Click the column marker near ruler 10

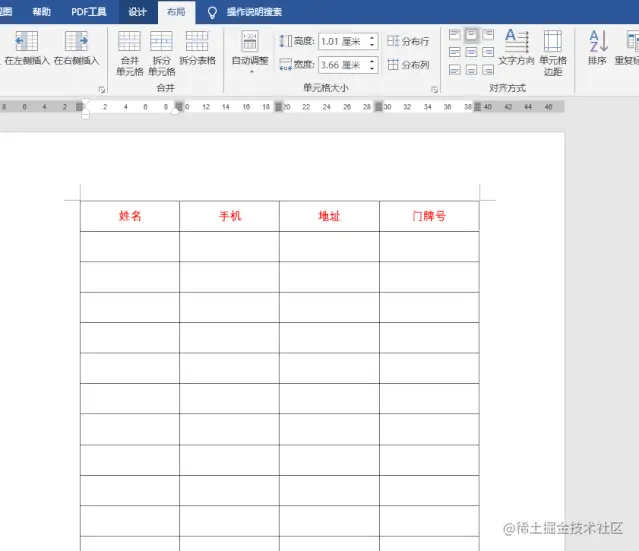coord(179,106)
